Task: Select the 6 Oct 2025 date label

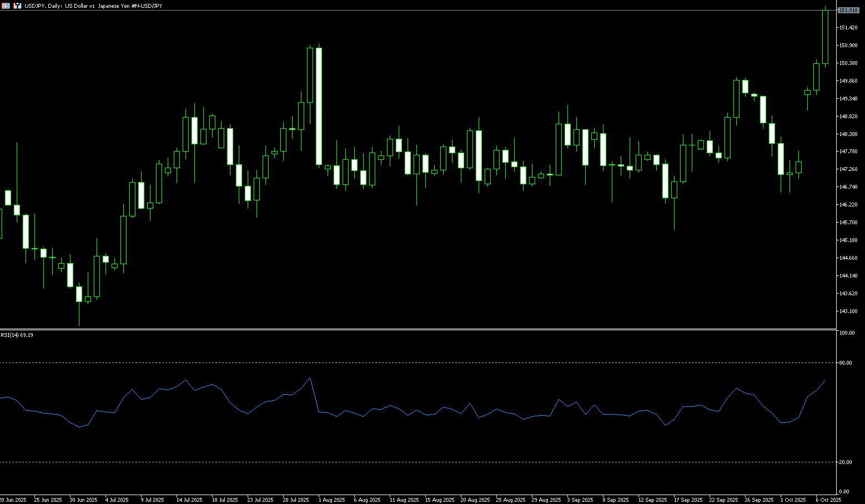Action: coord(828,500)
